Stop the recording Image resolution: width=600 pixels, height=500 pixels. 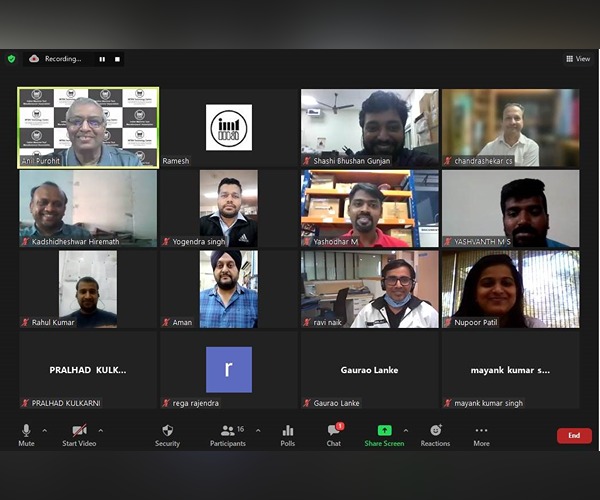(116, 59)
